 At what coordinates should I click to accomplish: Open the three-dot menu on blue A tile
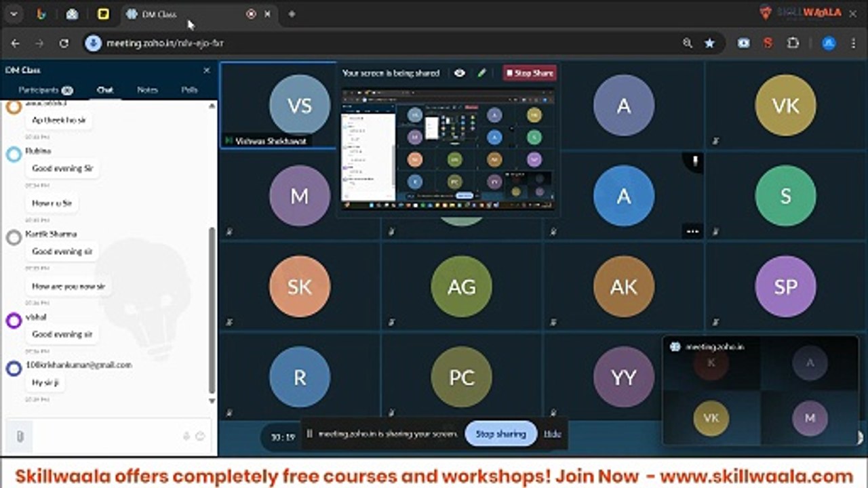(x=692, y=231)
